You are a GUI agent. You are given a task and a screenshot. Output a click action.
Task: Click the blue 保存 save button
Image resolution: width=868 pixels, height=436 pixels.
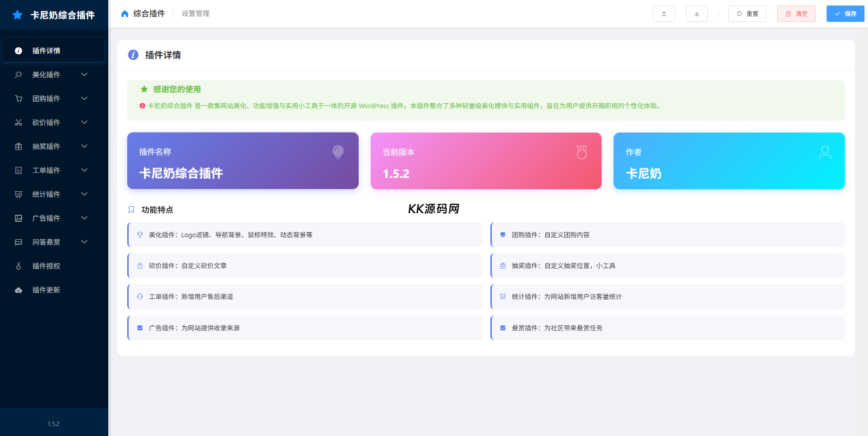coord(846,14)
